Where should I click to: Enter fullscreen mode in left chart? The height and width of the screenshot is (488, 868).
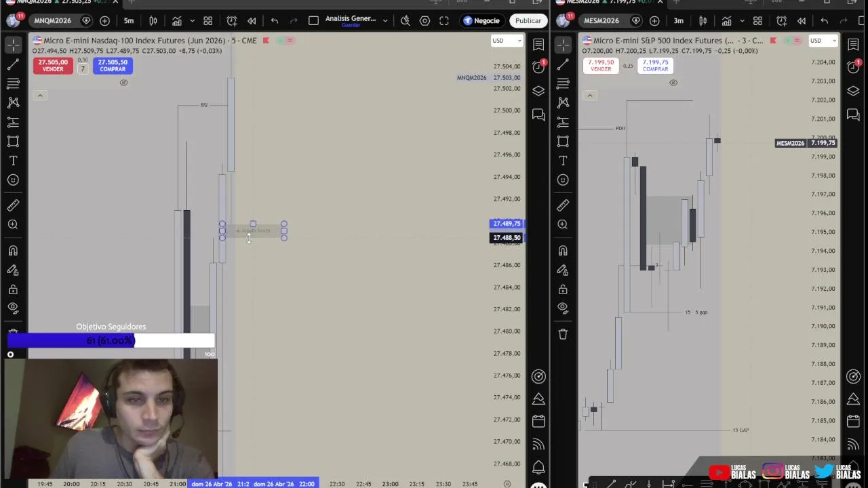444,21
